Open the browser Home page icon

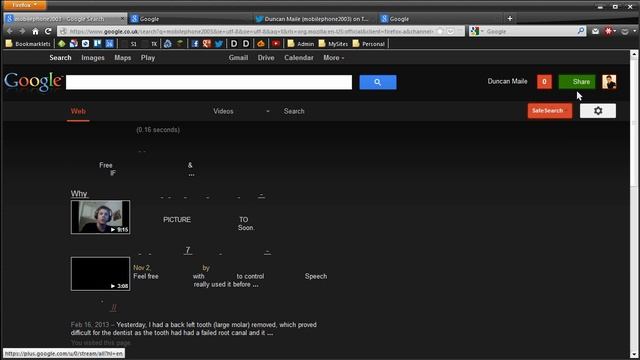(36, 31)
